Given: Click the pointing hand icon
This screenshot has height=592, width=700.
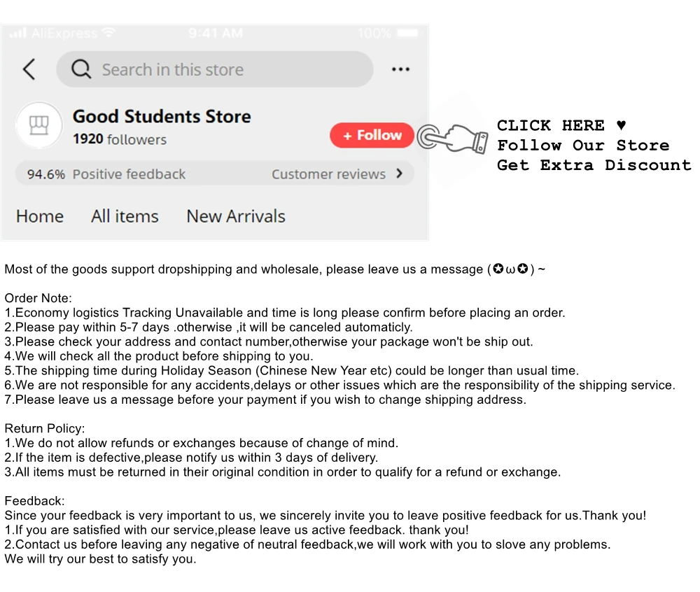Looking at the screenshot, I should tap(453, 136).
